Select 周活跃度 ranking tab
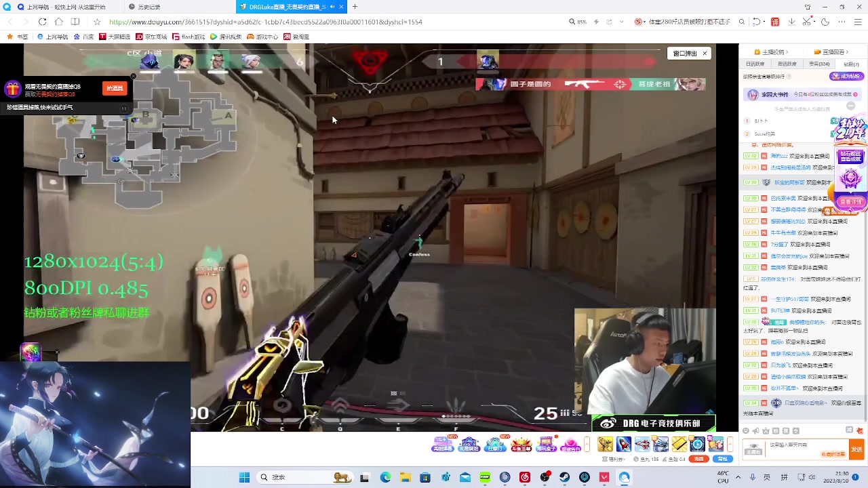Viewport: 868px width, 488px height. tap(787, 64)
